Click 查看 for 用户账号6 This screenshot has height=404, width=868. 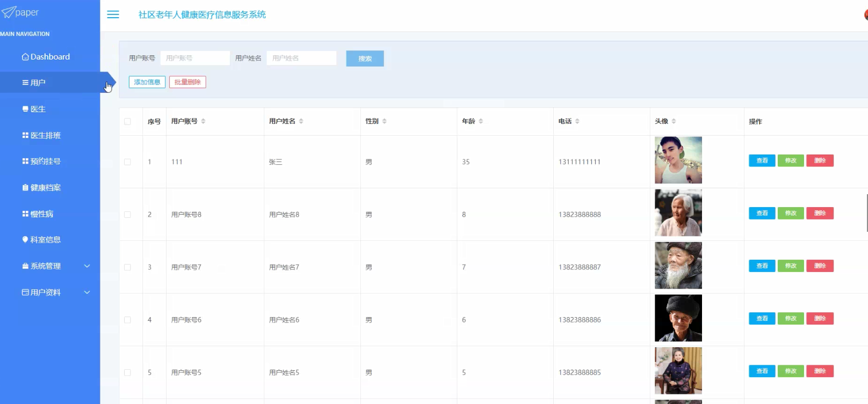762,318
